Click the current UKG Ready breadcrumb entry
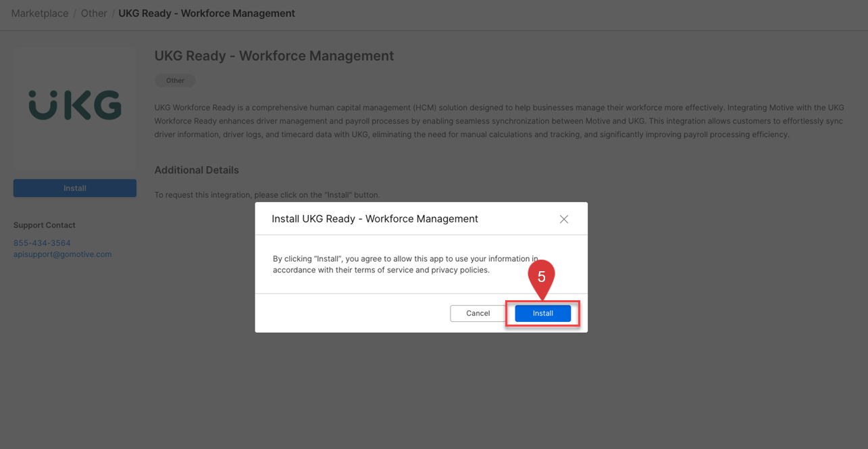This screenshot has height=449, width=868. click(x=207, y=13)
